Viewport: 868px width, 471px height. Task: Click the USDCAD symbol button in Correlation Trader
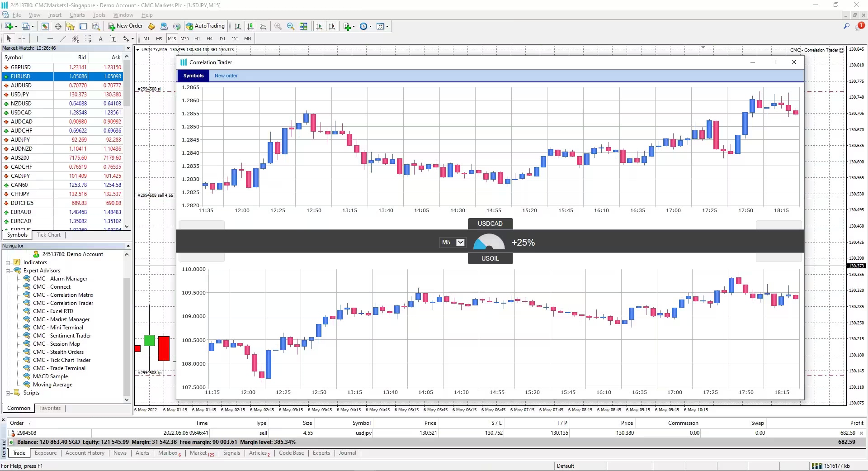[490, 224]
